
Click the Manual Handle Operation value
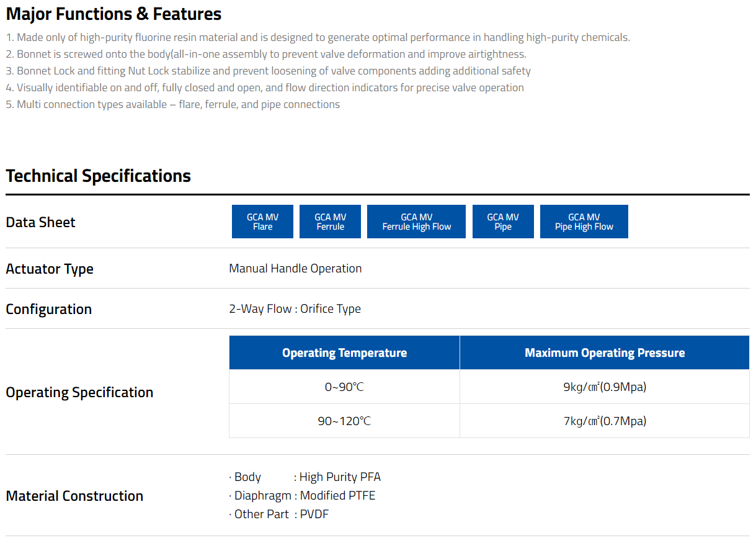pyautogui.click(x=295, y=269)
